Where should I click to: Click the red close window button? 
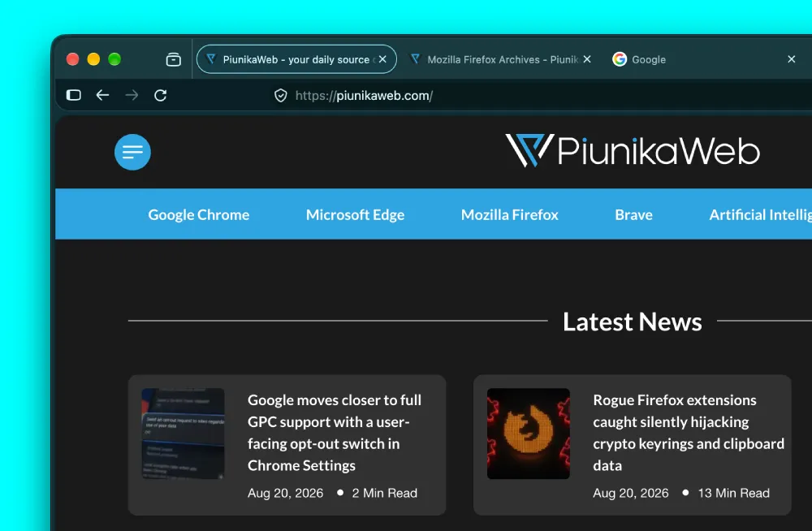pos(72,59)
